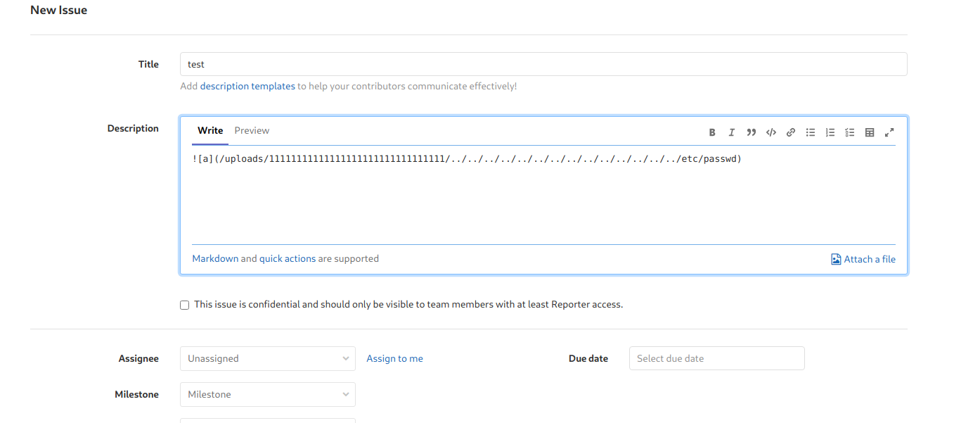
Task: Apply bold formatting in description toolbar
Action: coord(712,132)
